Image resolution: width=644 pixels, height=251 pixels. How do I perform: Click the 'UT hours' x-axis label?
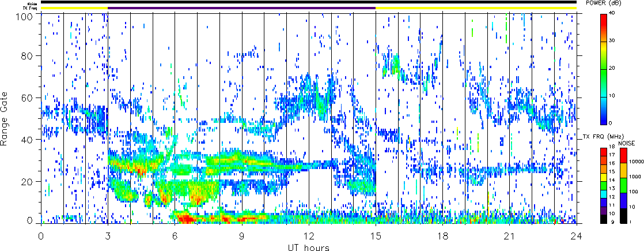(x=308, y=247)
